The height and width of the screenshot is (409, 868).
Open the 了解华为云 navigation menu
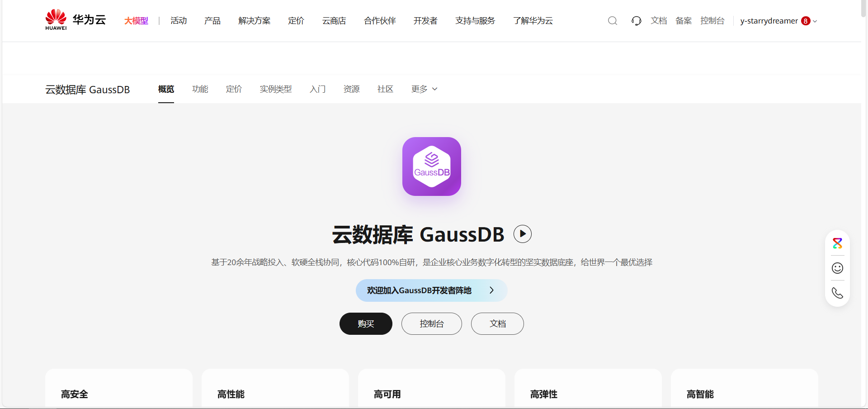click(533, 21)
